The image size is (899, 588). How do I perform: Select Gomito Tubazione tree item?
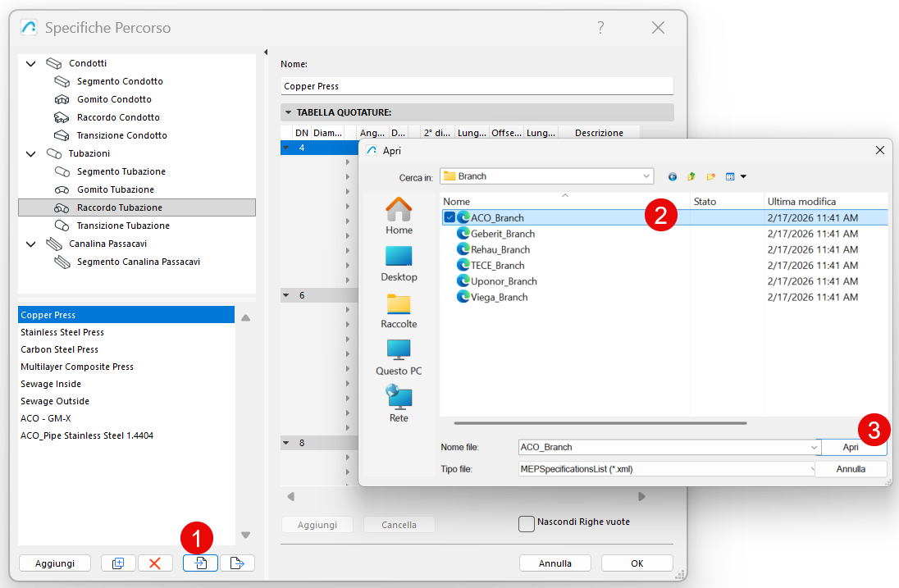(115, 189)
